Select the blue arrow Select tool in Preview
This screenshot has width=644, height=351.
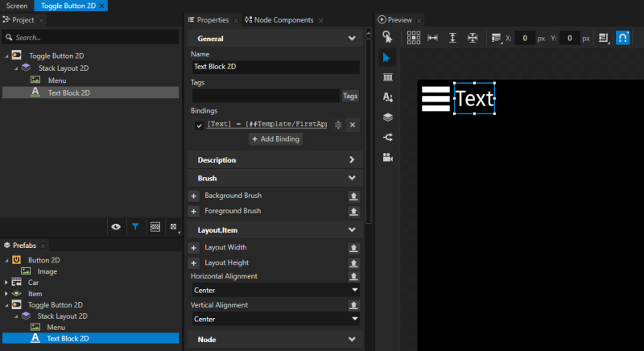387,57
